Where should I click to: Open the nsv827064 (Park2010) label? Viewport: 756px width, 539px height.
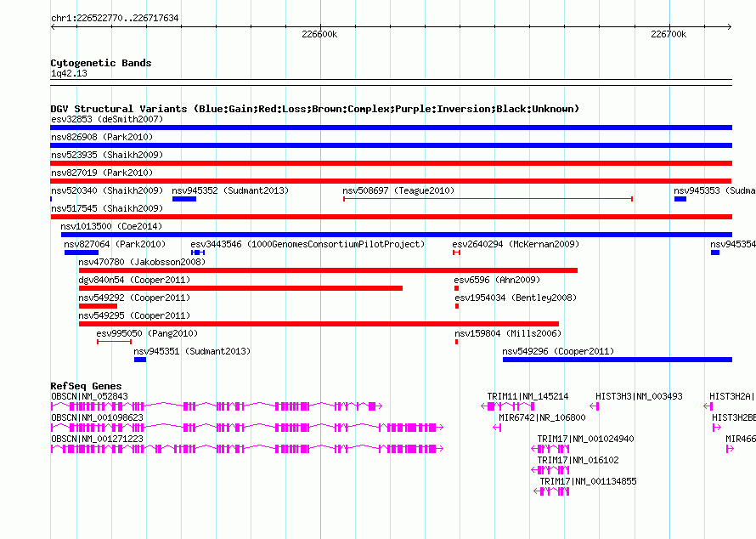(115, 244)
